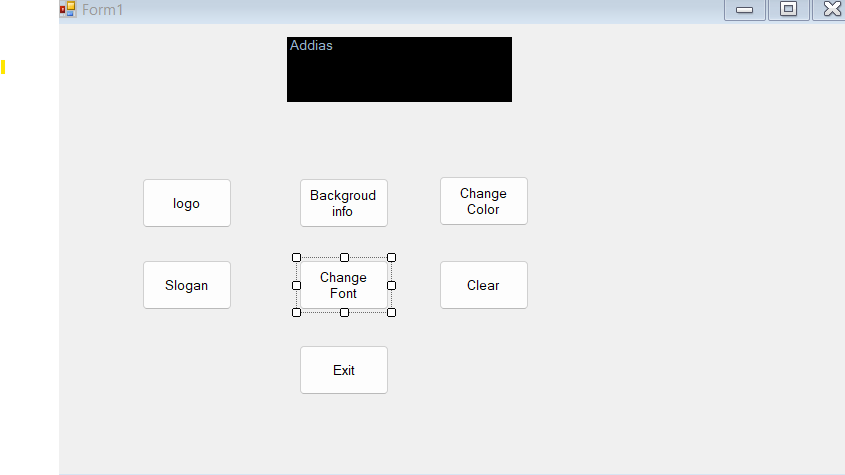This screenshot has height=475, width=845.
Task: Select the Change Color button
Action: pos(484,201)
